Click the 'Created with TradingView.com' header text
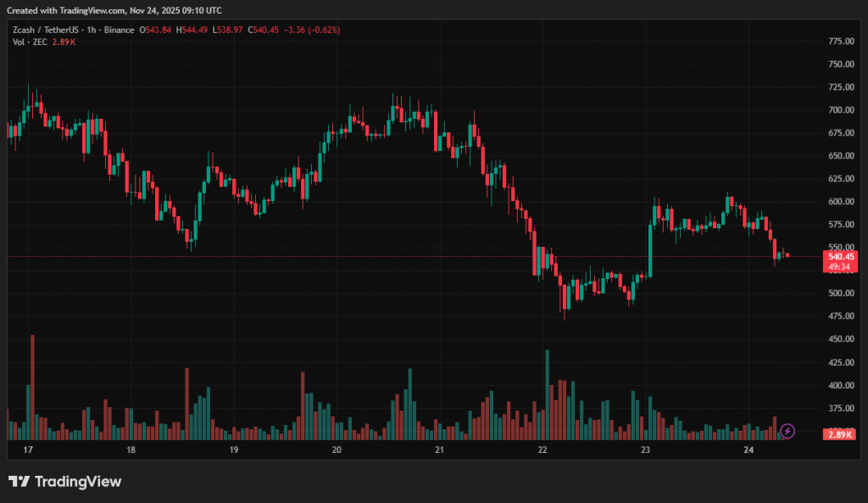This screenshot has width=868, height=503. coord(115,10)
